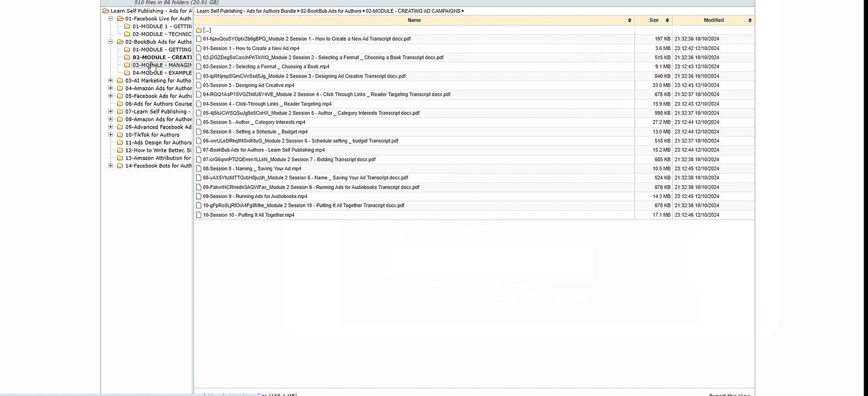Screen dimensions: 868x396
Task: Sort the list by the Modified header
Action: point(713,20)
